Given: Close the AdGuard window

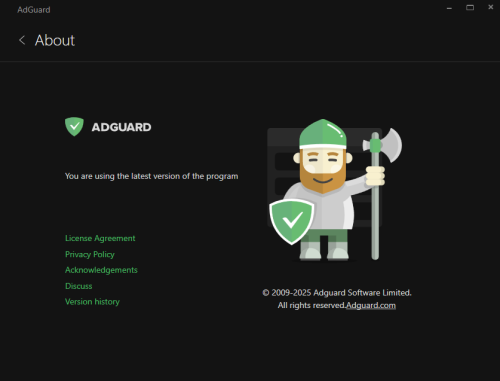Looking at the screenshot, I should coord(491,7).
